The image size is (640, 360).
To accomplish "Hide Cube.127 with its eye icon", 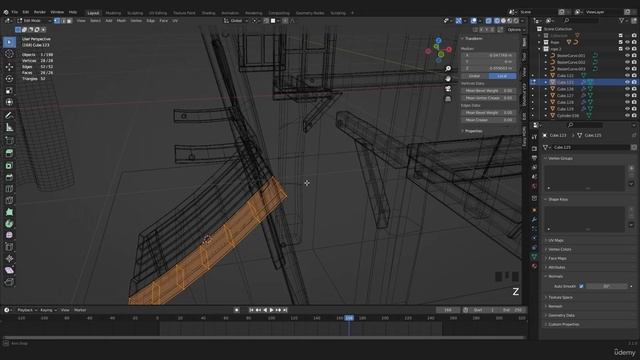I will click(x=627, y=96).
